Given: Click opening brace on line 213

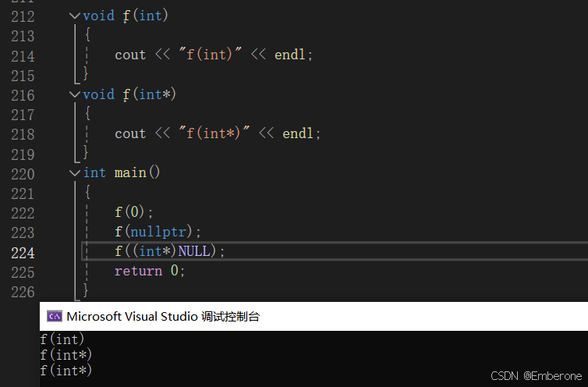Looking at the screenshot, I should pos(87,34).
